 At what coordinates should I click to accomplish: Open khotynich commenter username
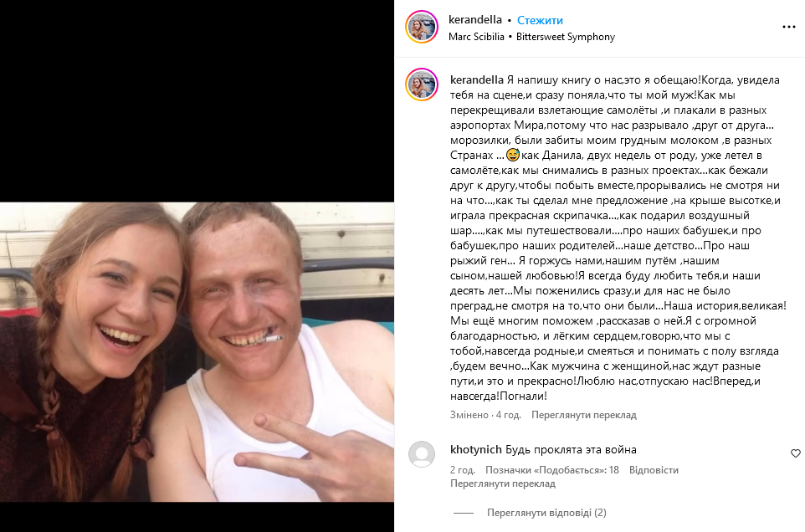pyautogui.click(x=475, y=450)
